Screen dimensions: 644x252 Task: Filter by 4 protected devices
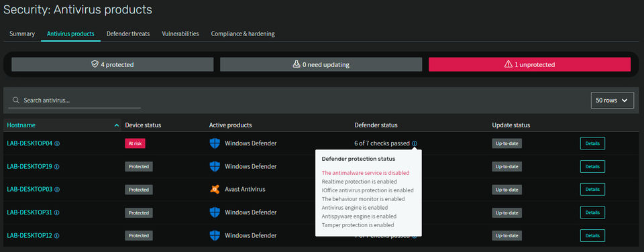113,64
